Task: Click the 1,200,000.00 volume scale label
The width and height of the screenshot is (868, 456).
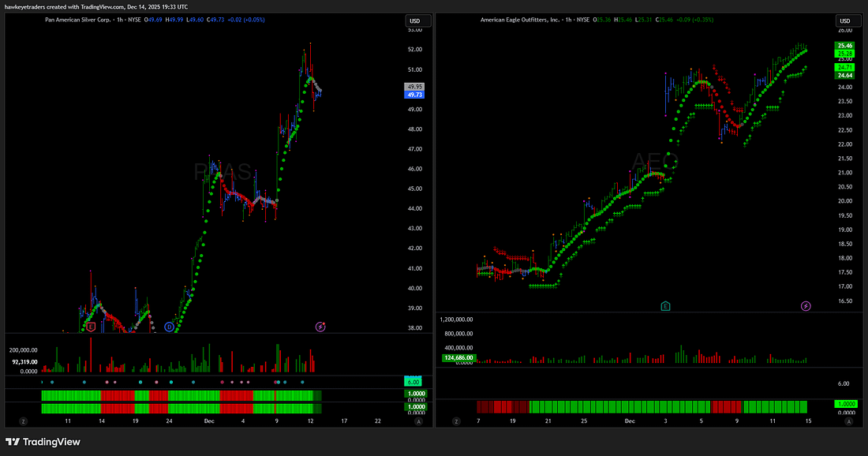Action: click(456, 320)
